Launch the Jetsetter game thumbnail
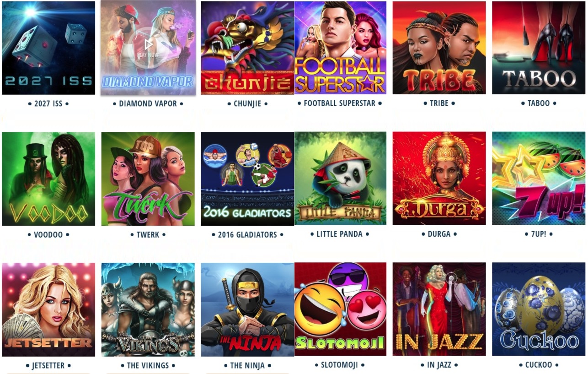The image size is (588, 374). tap(48, 309)
